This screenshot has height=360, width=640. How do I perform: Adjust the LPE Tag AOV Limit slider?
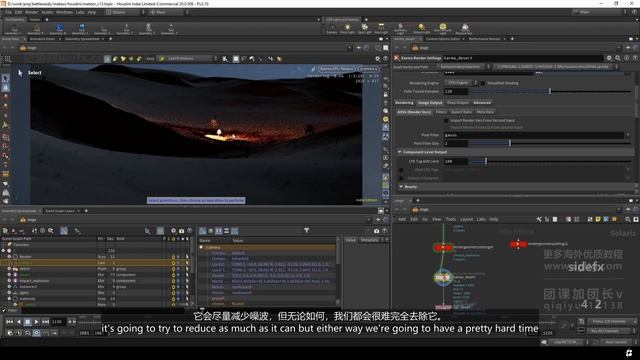click(x=486, y=162)
